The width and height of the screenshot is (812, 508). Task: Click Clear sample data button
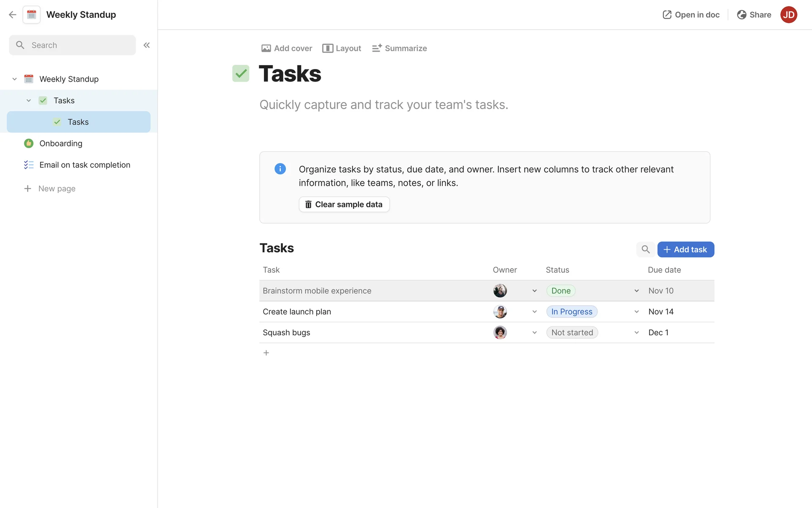[344, 204]
